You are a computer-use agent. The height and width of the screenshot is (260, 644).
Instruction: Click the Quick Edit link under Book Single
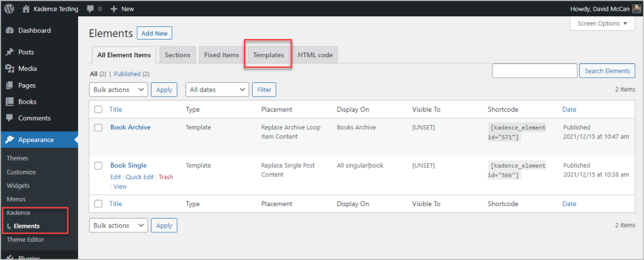[140, 177]
